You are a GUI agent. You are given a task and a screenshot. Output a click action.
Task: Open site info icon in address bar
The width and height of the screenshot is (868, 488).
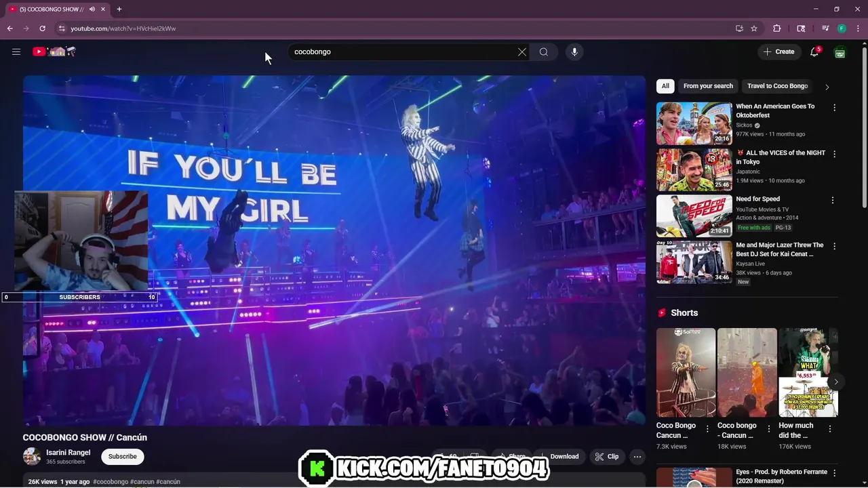pyautogui.click(x=61, y=28)
